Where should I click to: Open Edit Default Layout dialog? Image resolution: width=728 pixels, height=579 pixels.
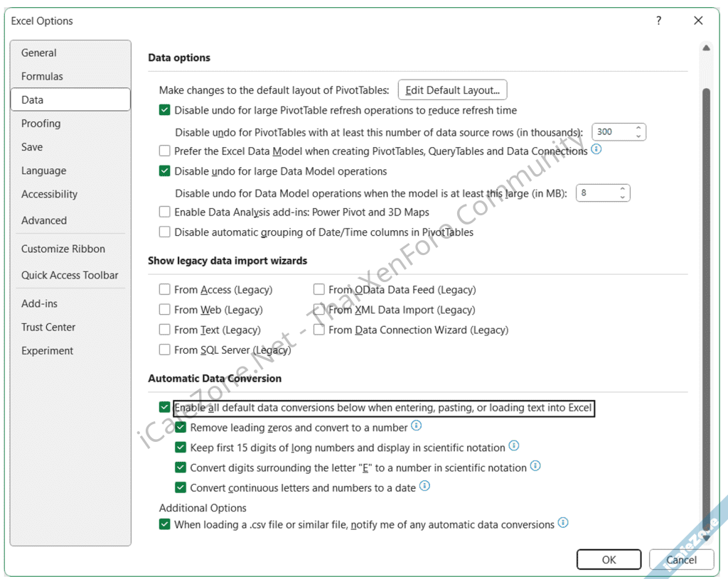coord(452,90)
